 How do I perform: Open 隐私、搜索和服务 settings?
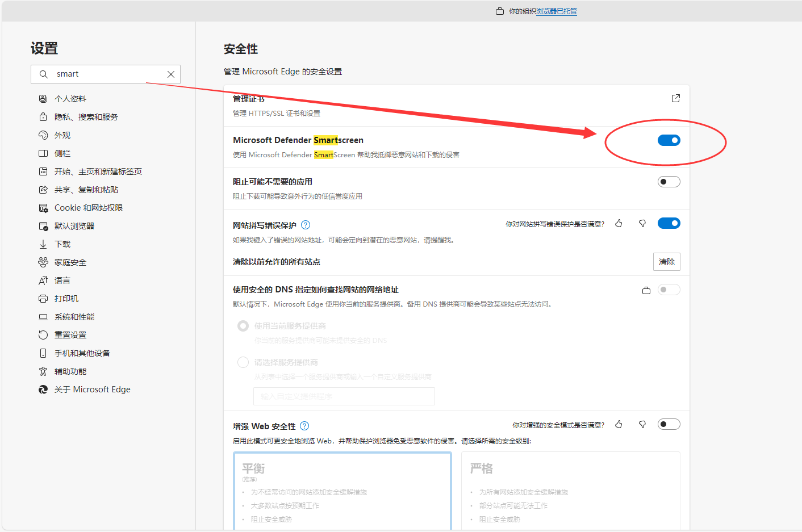coord(86,117)
